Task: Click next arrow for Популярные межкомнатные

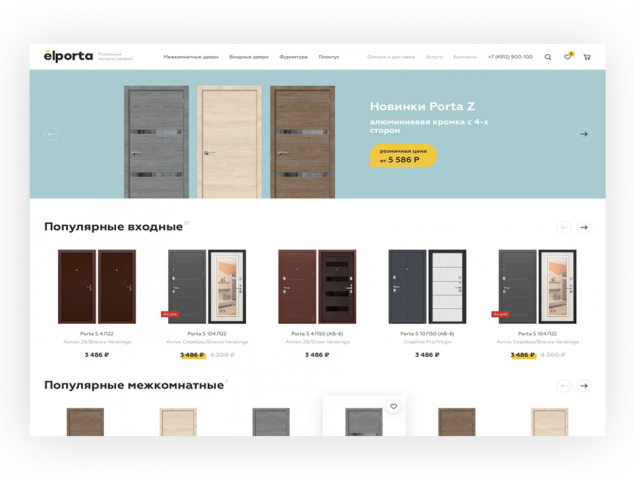Action: 584,386
